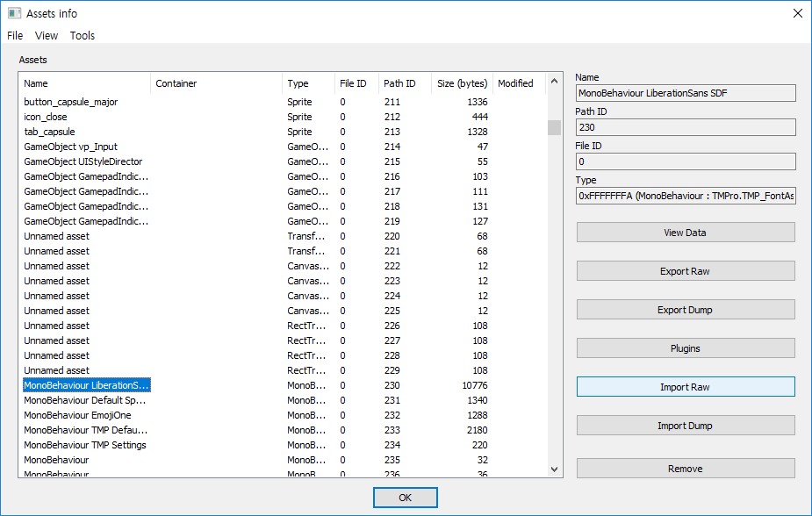
Task: Click inside the Path ID field
Action: (x=685, y=126)
